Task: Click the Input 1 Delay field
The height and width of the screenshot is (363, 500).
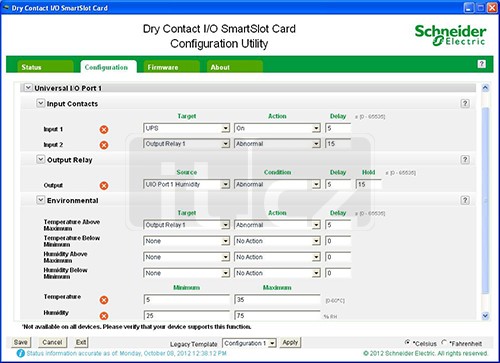Action: (338, 128)
